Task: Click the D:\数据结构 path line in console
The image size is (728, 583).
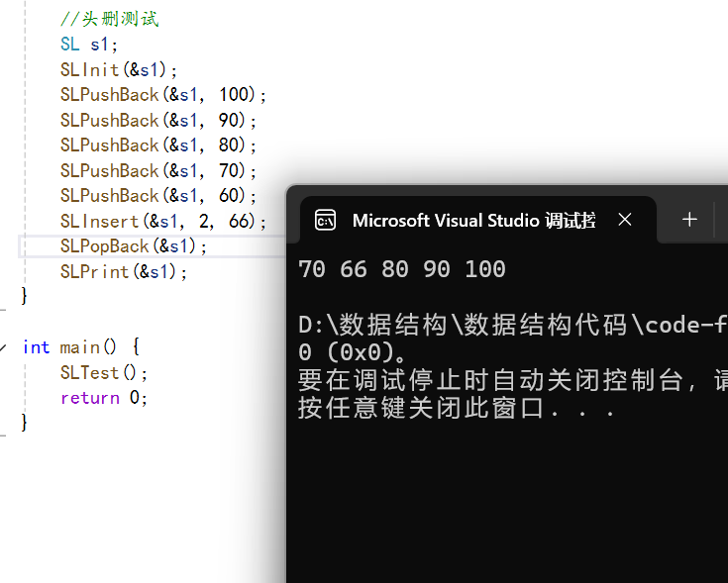Action: (513, 325)
